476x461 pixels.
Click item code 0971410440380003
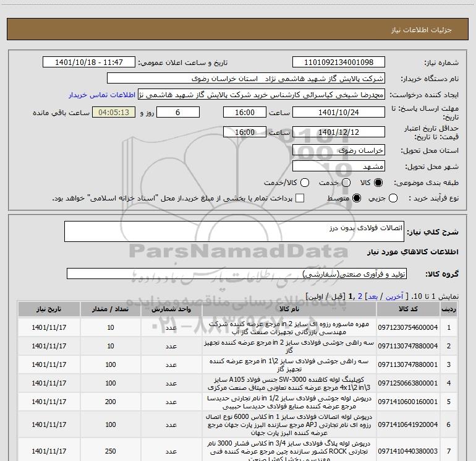pyautogui.click(x=408, y=451)
